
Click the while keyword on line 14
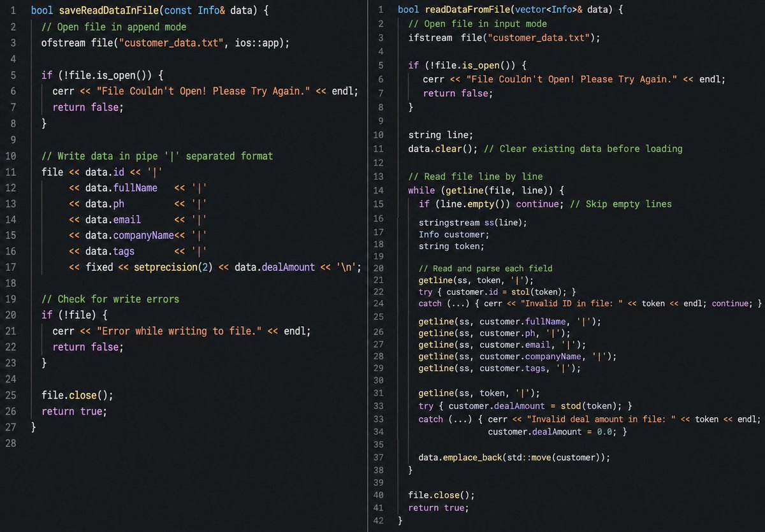click(x=421, y=191)
